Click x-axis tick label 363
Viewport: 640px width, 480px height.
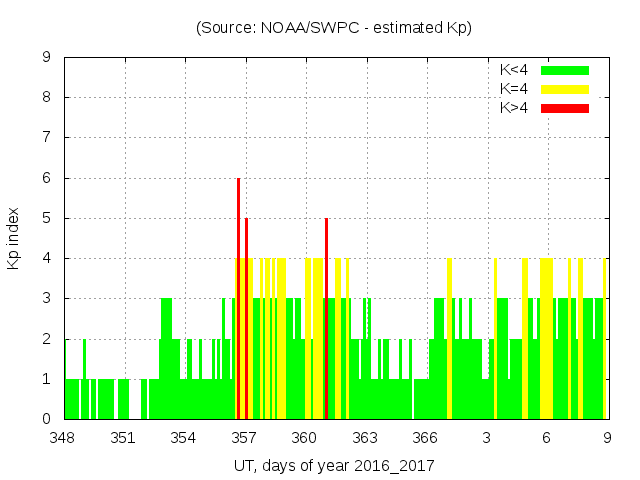pyautogui.click(x=365, y=438)
